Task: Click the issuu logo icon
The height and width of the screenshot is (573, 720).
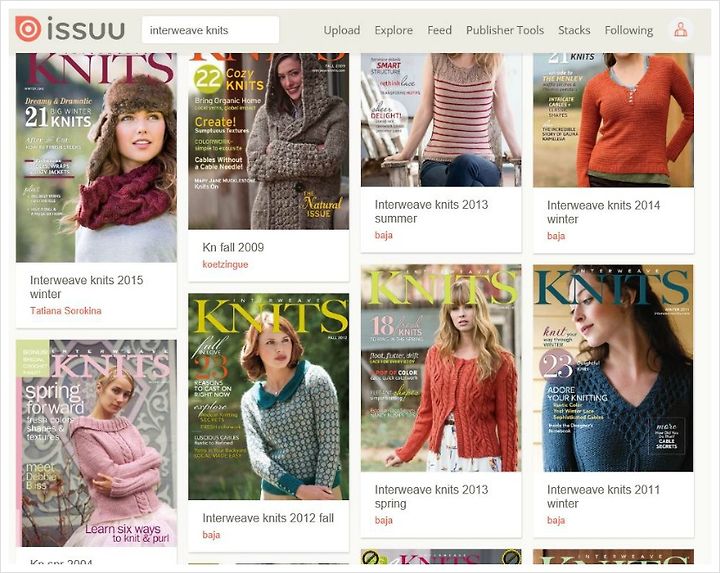Action: tap(28, 29)
